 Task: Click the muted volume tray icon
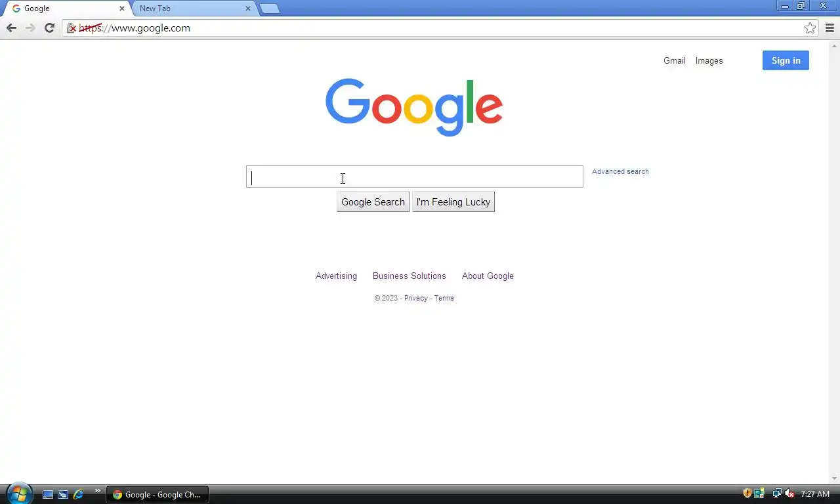click(789, 493)
